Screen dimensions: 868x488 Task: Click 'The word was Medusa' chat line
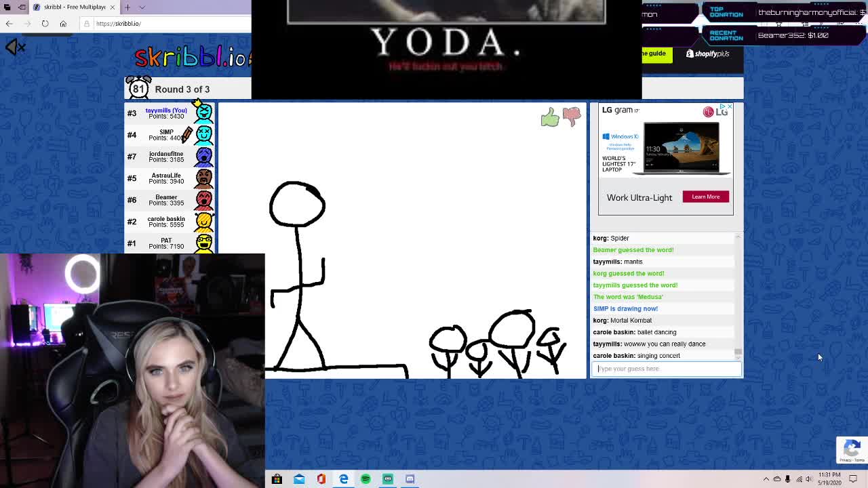pos(628,297)
